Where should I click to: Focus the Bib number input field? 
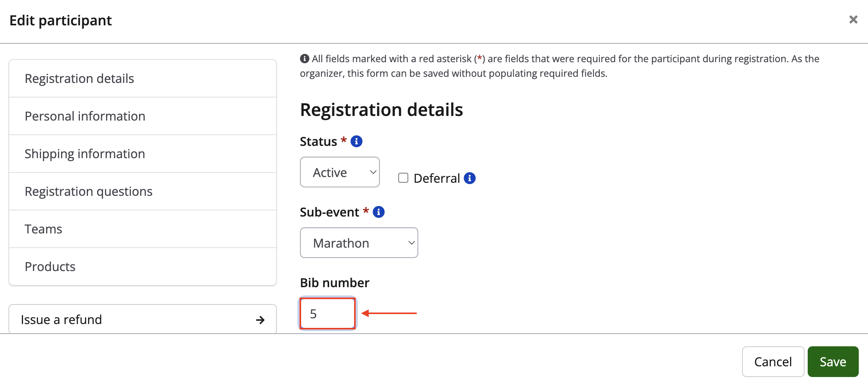(x=328, y=314)
